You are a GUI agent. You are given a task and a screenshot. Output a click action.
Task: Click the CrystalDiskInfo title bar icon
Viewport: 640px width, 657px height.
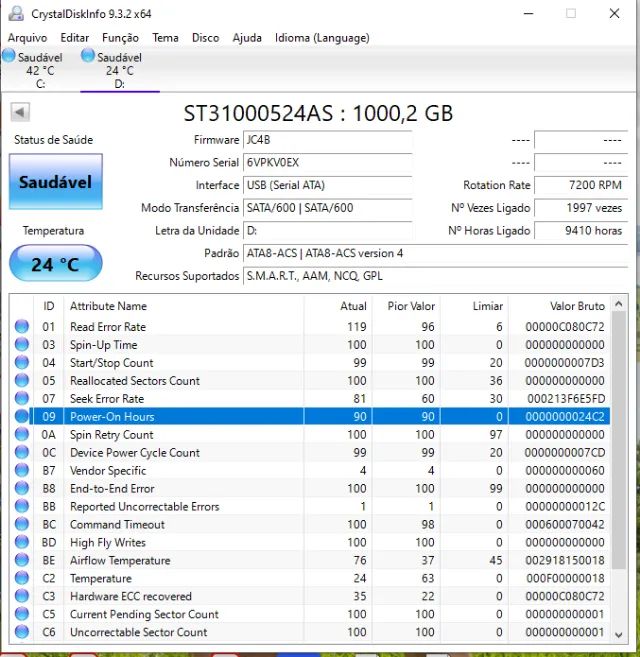click(16, 13)
